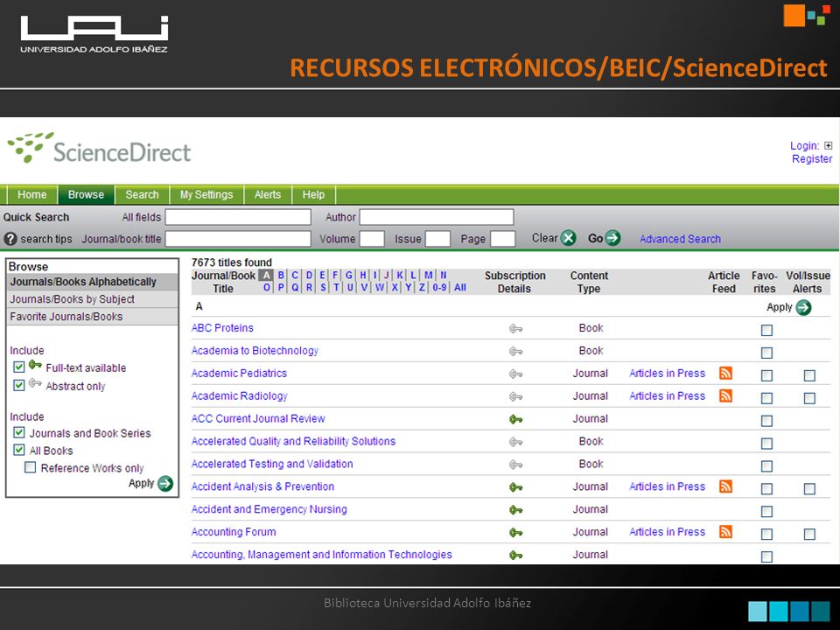Click RSS feed icon for Accounting Forum
Screen dimensions: 840x630
(x=725, y=532)
